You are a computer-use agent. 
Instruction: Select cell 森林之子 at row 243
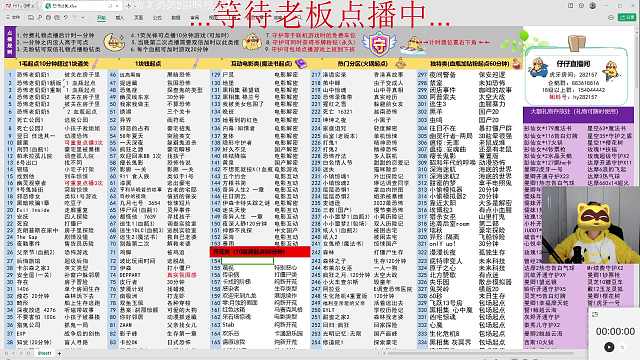(x=334, y=260)
